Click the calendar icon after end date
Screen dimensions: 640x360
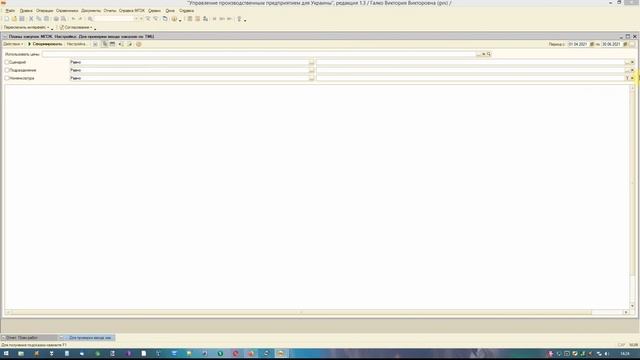(625, 44)
